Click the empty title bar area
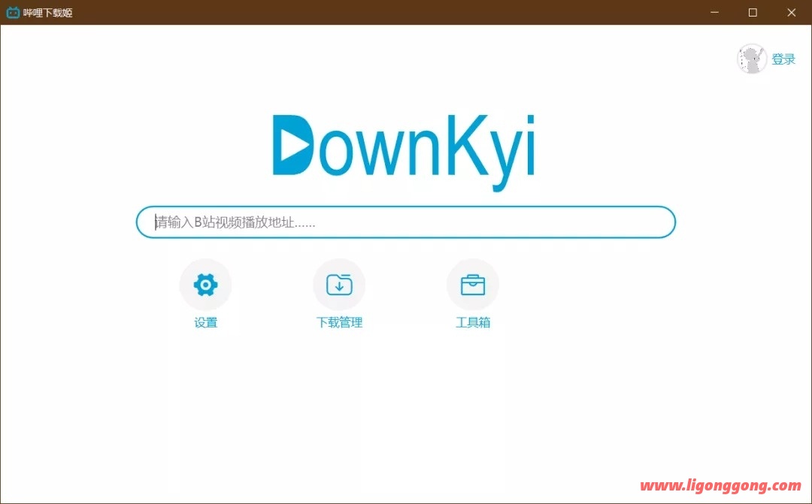This screenshot has height=504, width=812. click(376, 12)
